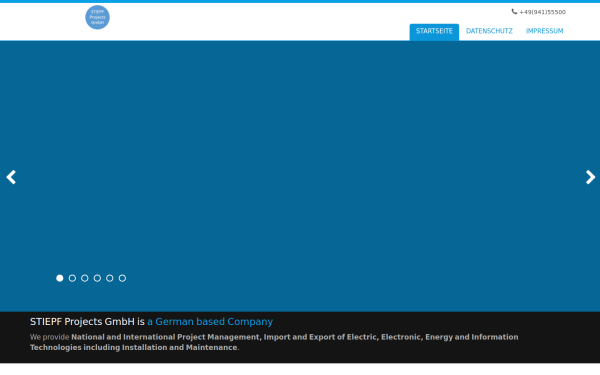Screen dimensions: 600x375
Task: Show the previous slide with left arrow
Action: pos(11,177)
